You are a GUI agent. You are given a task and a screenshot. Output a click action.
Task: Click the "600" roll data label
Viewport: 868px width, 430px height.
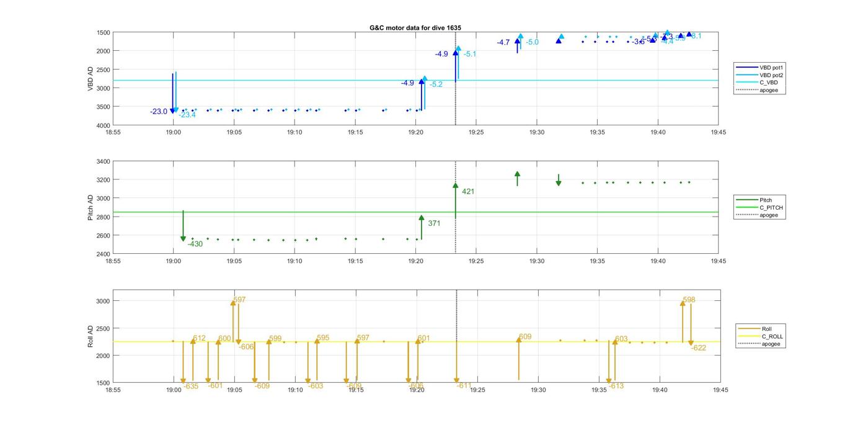coord(224,339)
